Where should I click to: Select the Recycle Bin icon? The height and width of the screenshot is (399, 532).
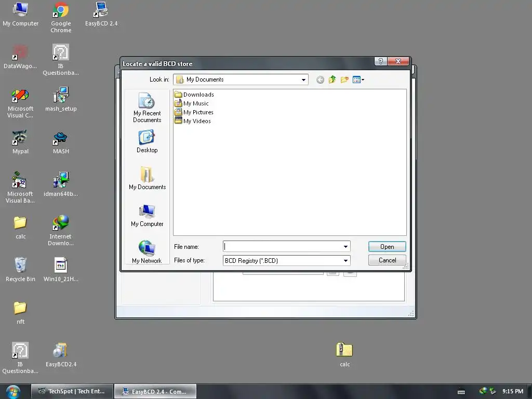pos(20,270)
